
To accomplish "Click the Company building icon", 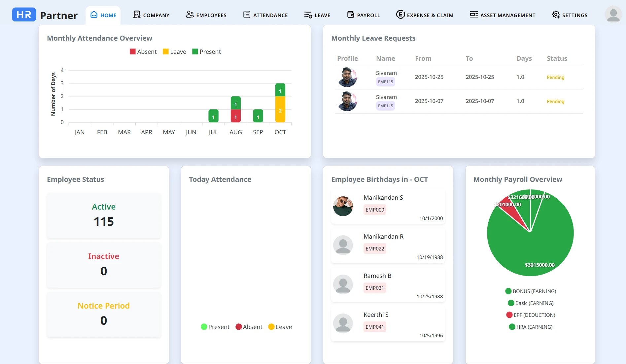I will tap(137, 15).
